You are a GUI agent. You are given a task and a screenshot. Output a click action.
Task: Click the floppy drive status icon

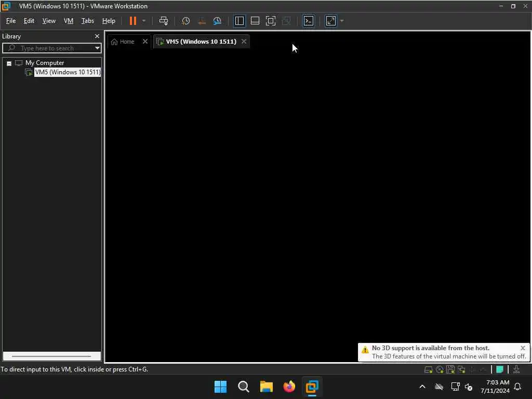pyautogui.click(x=450, y=370)
